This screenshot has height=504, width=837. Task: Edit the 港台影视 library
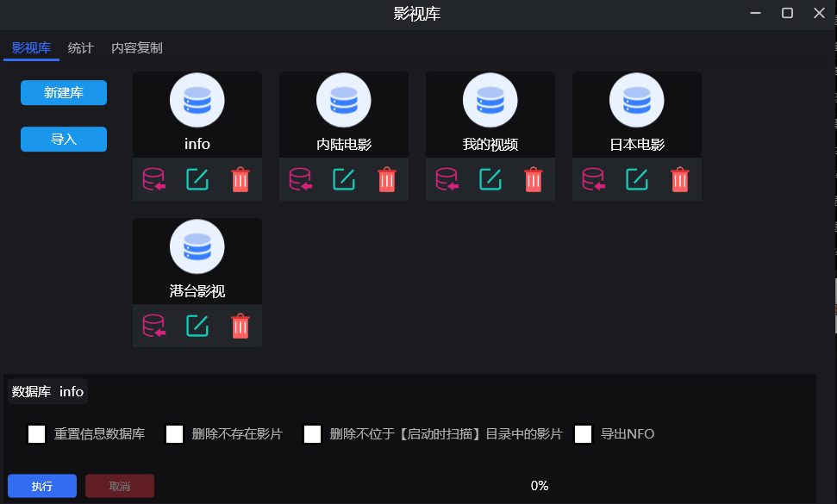(197, 326)
